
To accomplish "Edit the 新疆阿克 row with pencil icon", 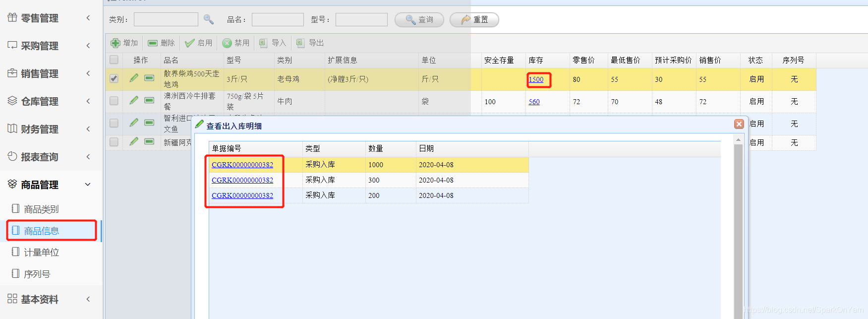I will 134,141.
